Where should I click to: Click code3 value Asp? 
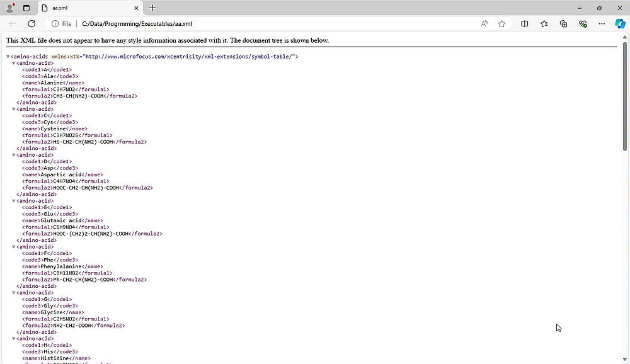pyautogui.click(x=49, y=168)
